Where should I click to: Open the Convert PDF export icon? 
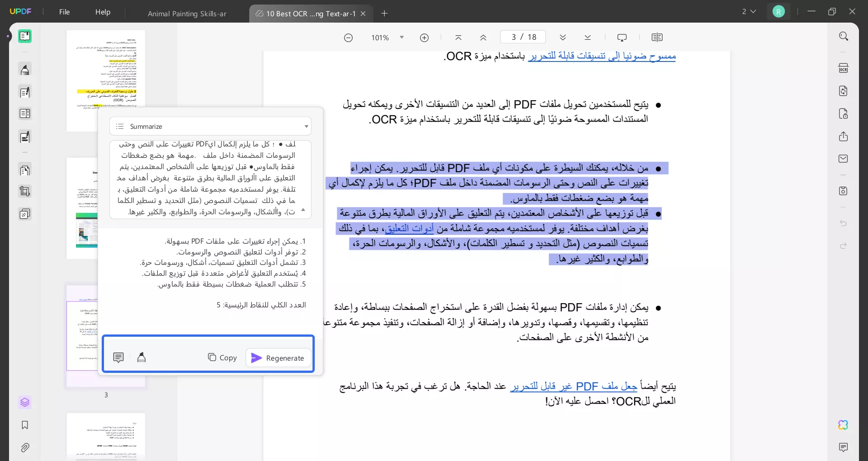click(x=844, y=91)
